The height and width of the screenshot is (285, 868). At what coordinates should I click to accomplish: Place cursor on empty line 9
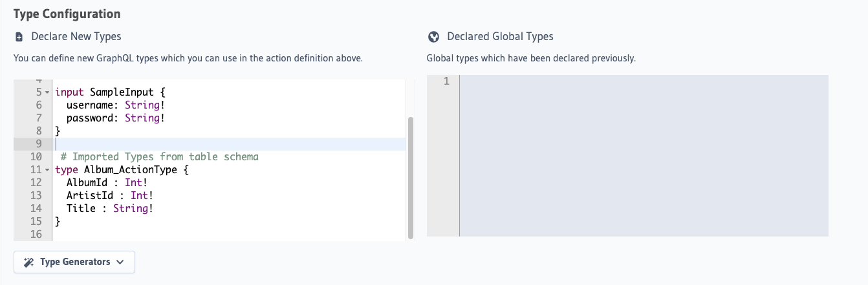coord(230,144)
